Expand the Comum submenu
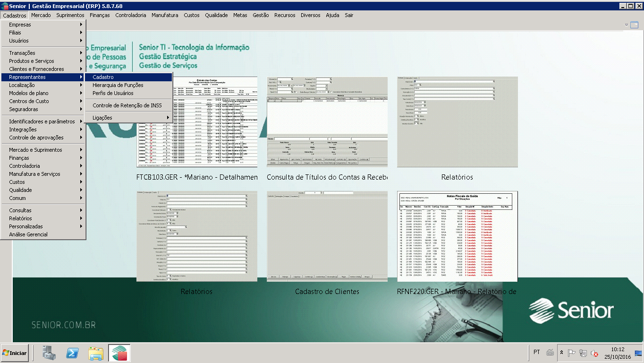 43,198
